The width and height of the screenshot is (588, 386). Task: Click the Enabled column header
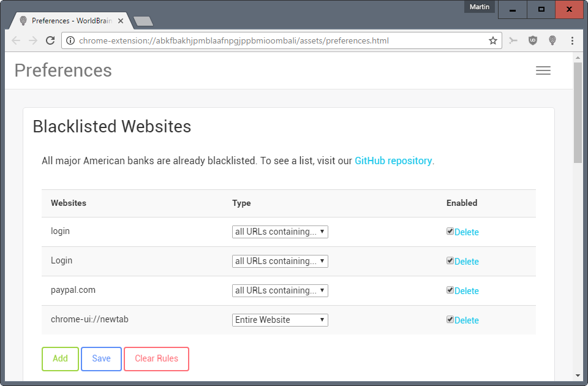(x=462, y=203)
